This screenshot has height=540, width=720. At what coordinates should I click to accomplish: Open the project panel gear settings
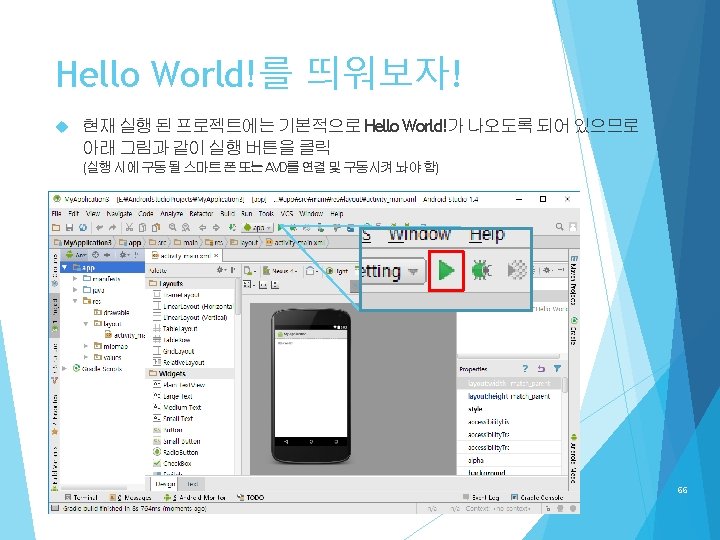(x=124, y=254)
